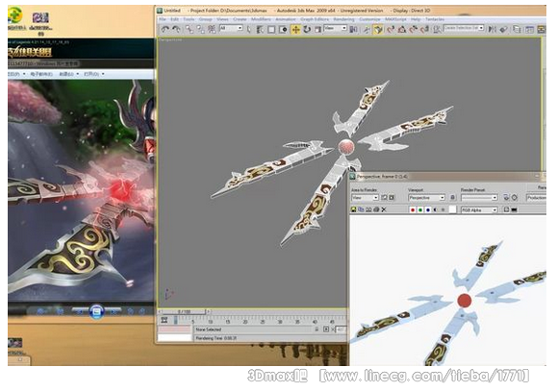The width and height of the screenshot is (557, 392).
Task: Select the Bind to Space Warp tool
Action: coord(212,30)
